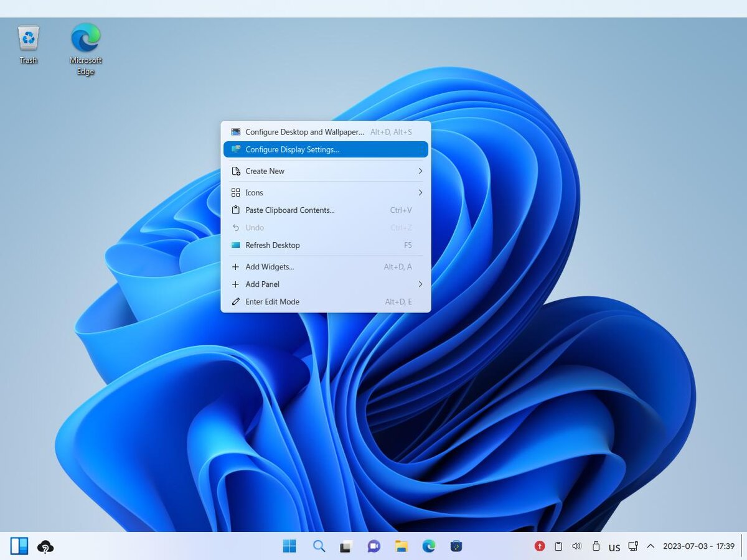Select Paste Clipboard Contents menu entry
The image size is (747, 560).
click(326, 210)
